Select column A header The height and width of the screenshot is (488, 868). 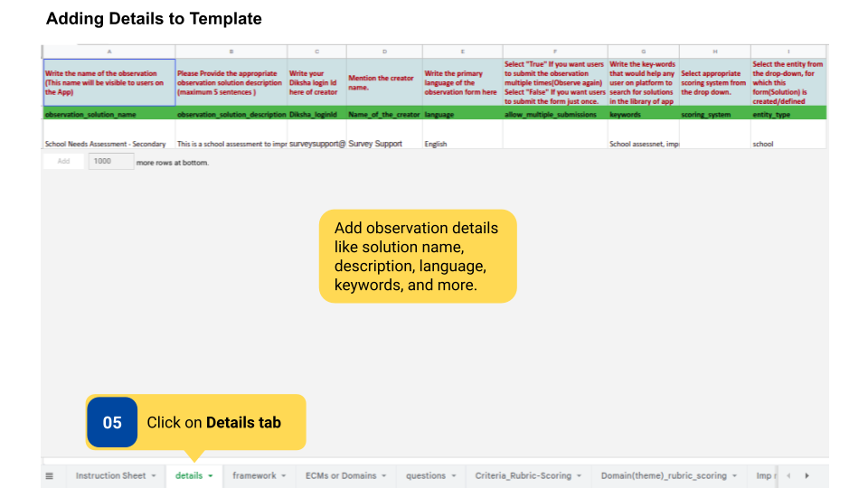108,52
